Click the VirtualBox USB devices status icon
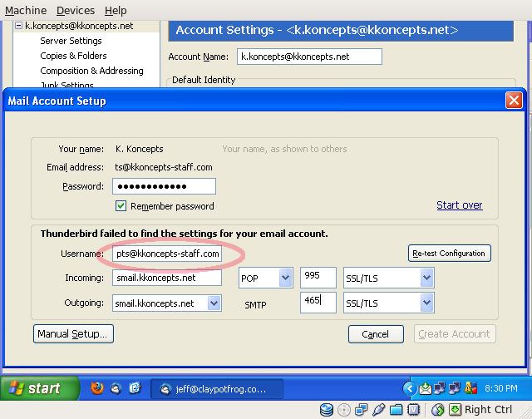Image resolution: width=532 pixels, height=419 pixels. click(379, 410)
